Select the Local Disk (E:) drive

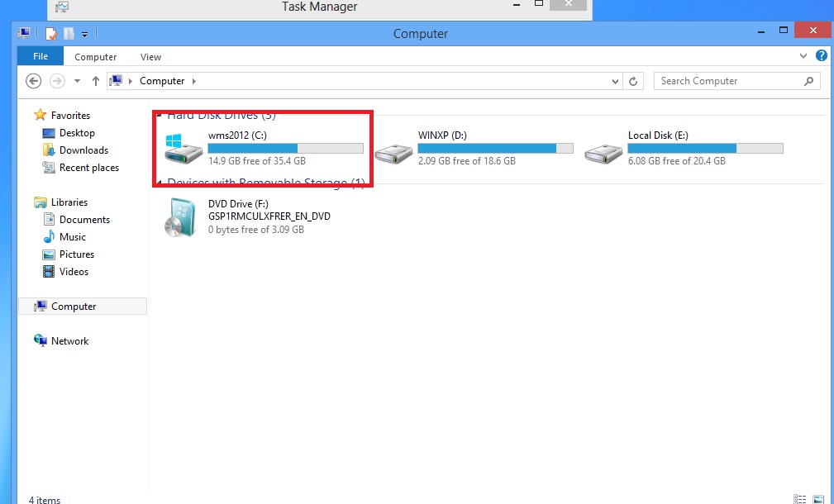pyautogui.click(x=684, y=149)
